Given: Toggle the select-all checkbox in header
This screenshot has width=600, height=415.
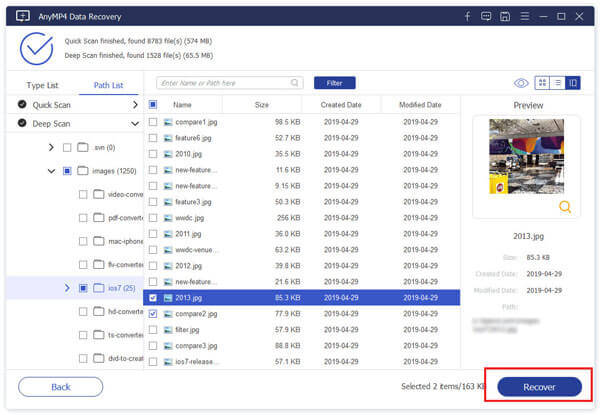Looking at the screenshot, I should pyautogui.click(x=153, y=104).
